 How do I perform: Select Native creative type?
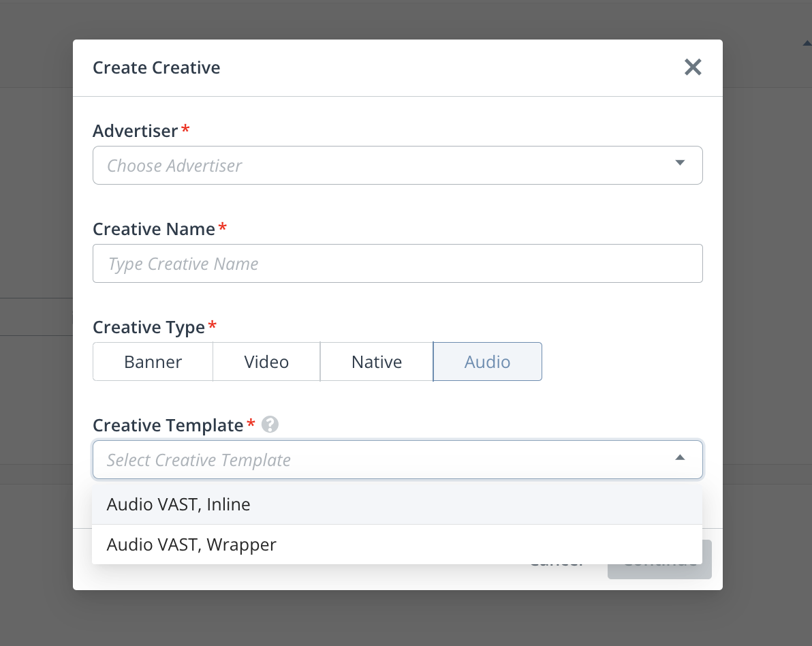click(376, 362)
